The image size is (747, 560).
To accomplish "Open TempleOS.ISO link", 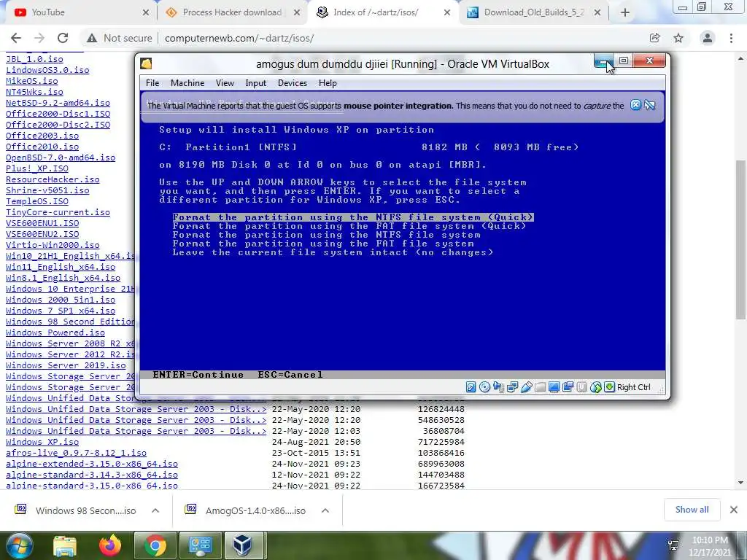I will click(x=37, y=201).
